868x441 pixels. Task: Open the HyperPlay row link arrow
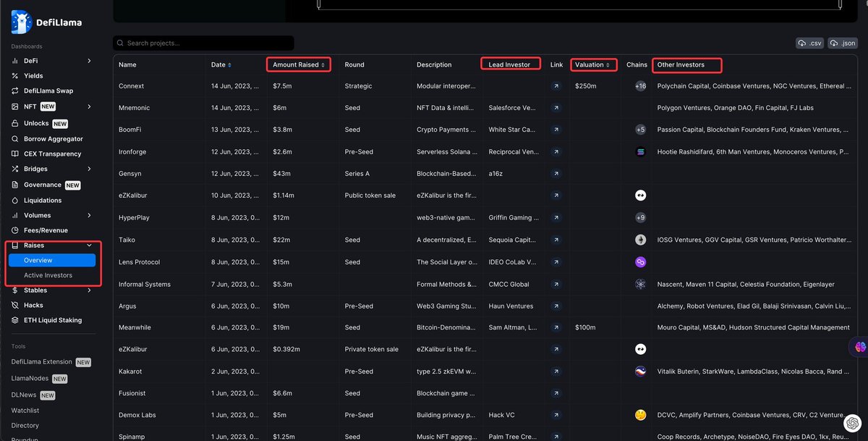pyautogui.click(x=556, y=217)
